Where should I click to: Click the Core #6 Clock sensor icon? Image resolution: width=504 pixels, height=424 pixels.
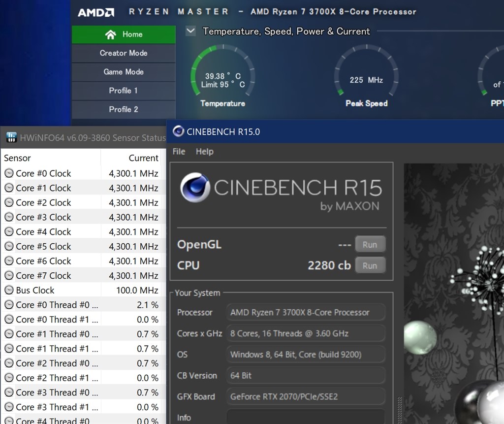click(x=9, y=261)
